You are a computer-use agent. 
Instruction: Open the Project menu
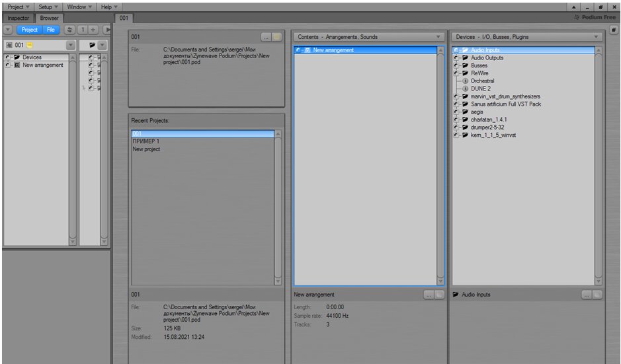19,7
